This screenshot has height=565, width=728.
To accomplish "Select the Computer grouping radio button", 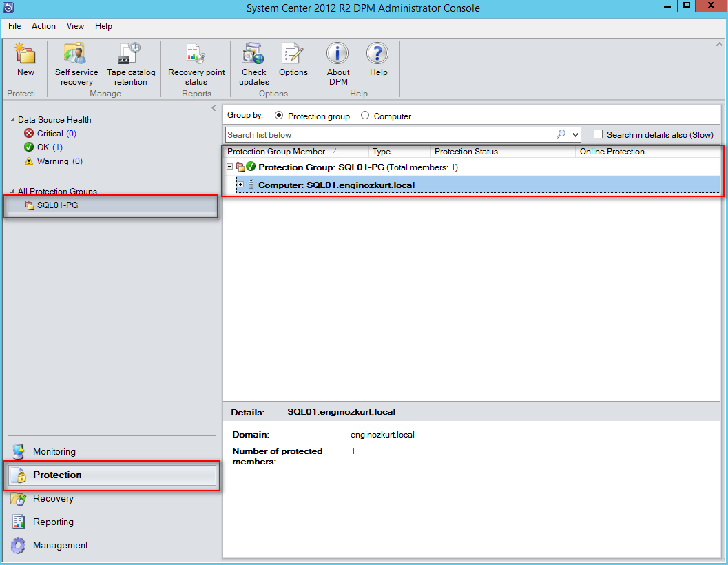I will [x=365, y=115].
